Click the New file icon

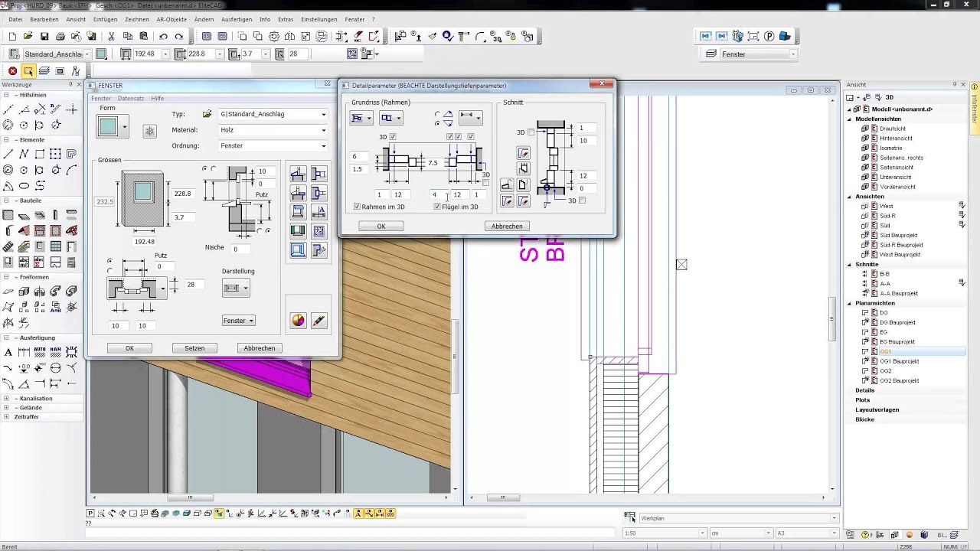tap(12, 36)
